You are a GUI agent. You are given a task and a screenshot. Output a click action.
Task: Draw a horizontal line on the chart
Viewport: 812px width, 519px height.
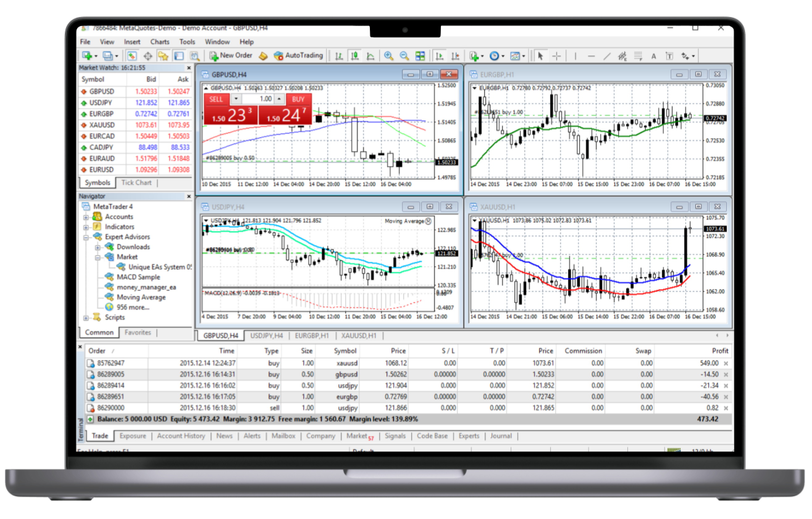(x=592, y=56)
